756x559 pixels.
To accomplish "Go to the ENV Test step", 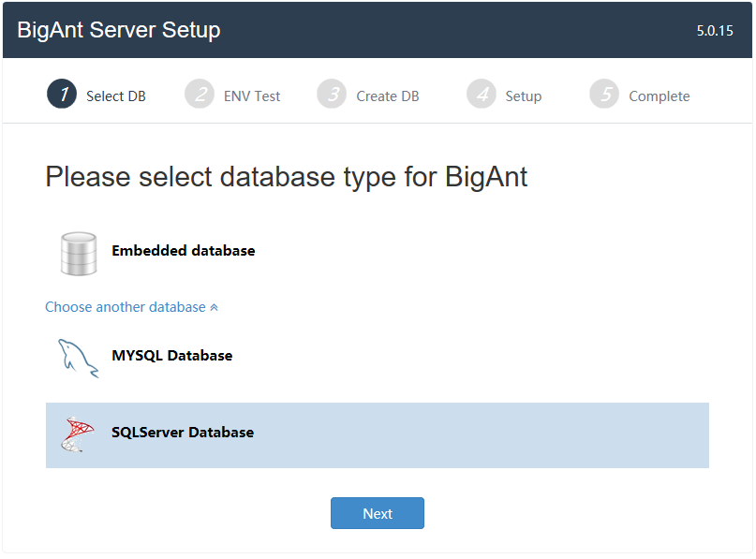I will click(x=252, y=96).
